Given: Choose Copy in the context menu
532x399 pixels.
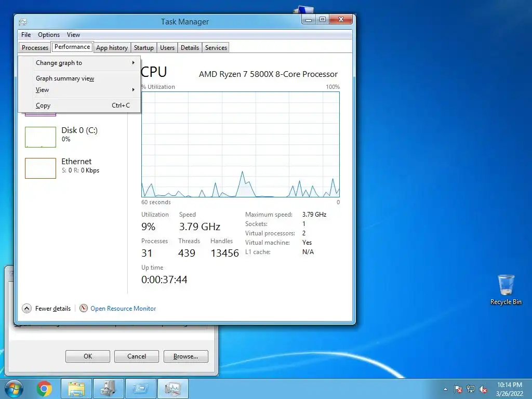Looking at the screenshot, I should 79,105.
